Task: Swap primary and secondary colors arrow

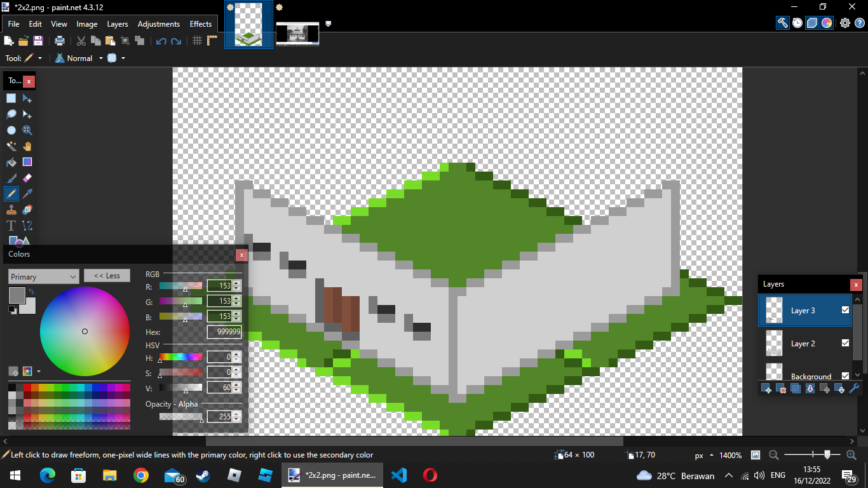Action: click(31, 292)
